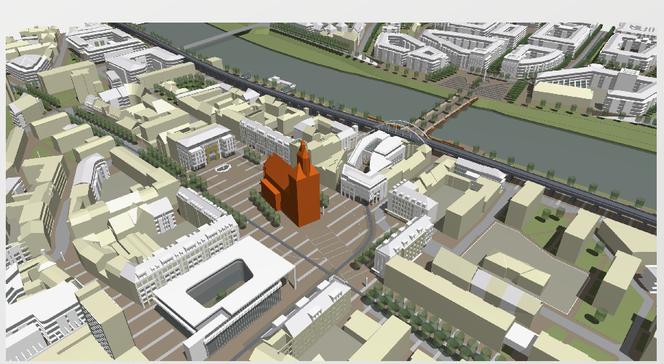Select the orange highlighted church building
The image size is (664, 364).
point(290,186)
